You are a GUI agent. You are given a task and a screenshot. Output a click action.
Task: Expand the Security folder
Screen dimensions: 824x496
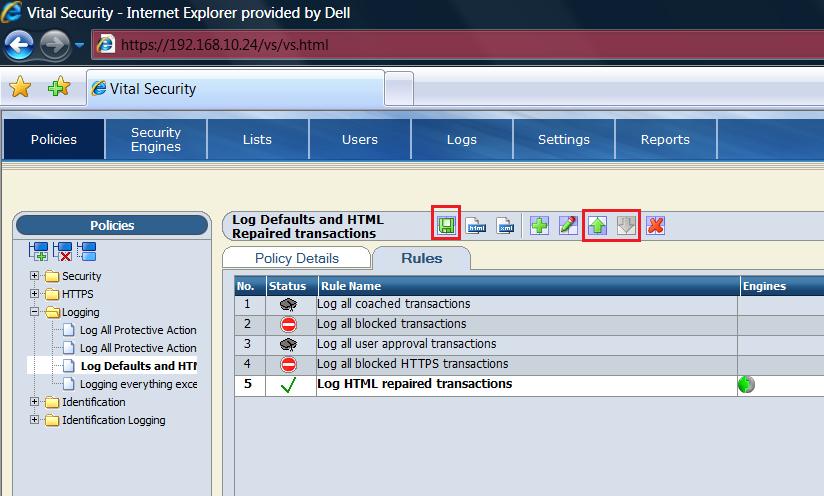click(35, 276)
